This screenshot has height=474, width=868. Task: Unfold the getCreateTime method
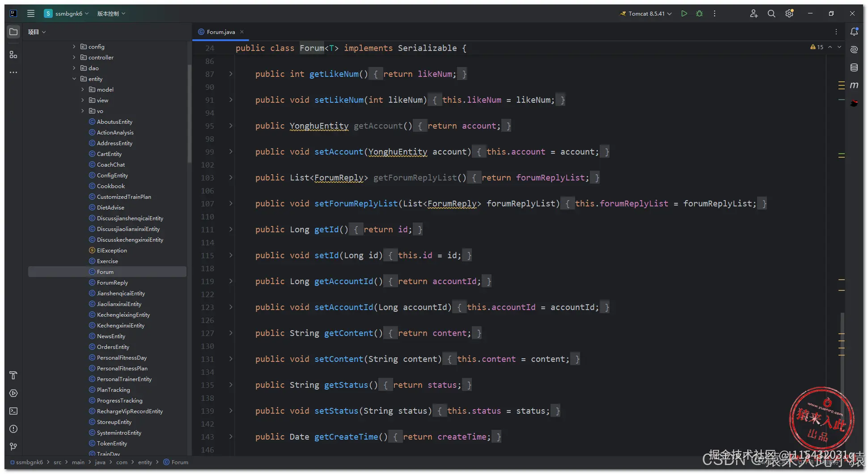231,436
